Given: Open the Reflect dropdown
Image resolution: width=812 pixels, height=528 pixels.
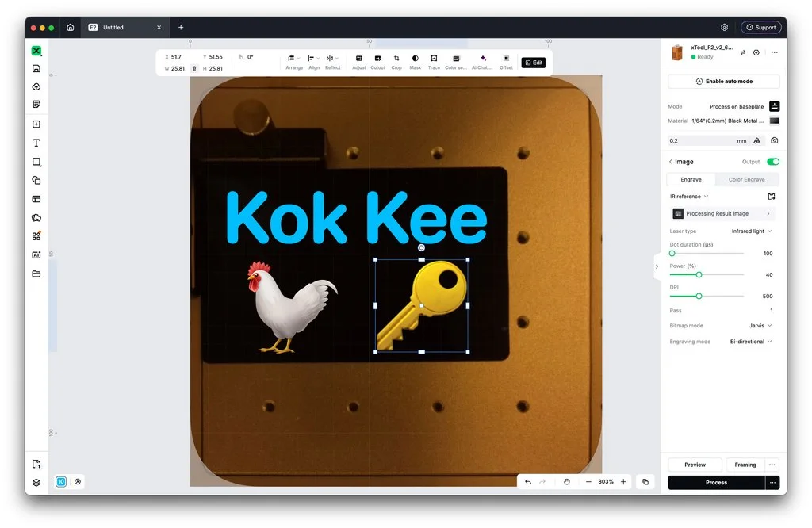Looking at the screenshot, I should pyautogui.click(x=332, y=62).
